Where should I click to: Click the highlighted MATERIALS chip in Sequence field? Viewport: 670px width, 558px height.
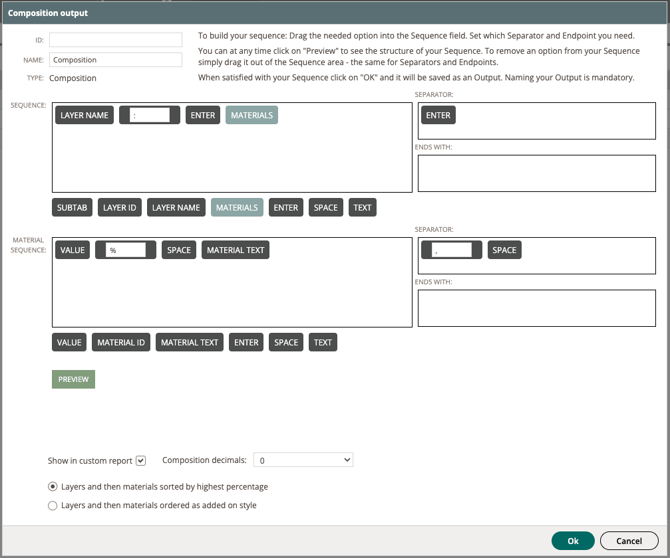point(251,115)
